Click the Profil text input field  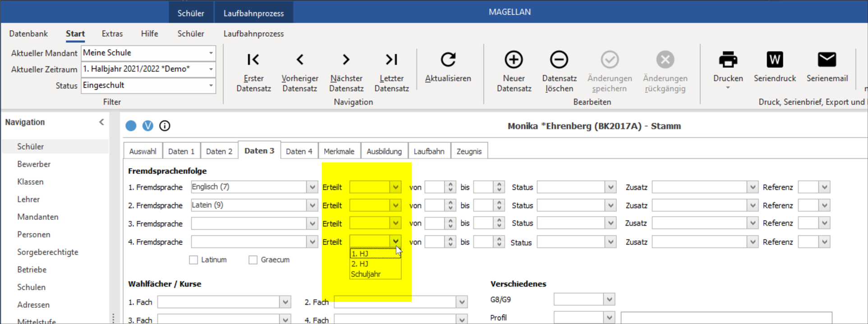point(726,318)
